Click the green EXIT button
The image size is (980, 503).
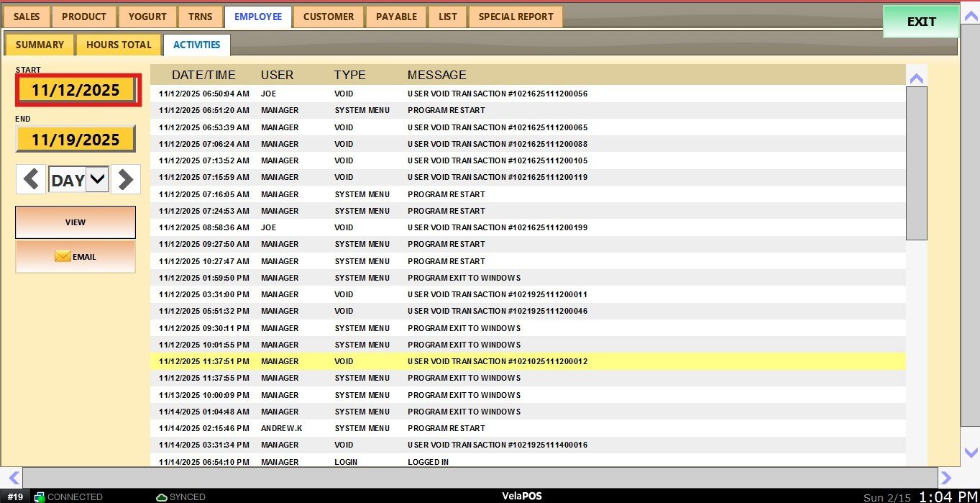(x=921, y=22)
